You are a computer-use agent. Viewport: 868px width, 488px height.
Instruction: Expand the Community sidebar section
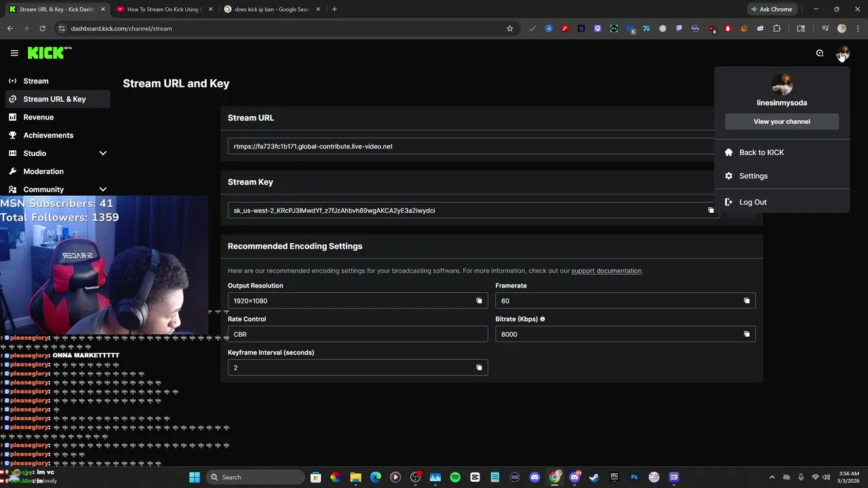pos(103,190)
